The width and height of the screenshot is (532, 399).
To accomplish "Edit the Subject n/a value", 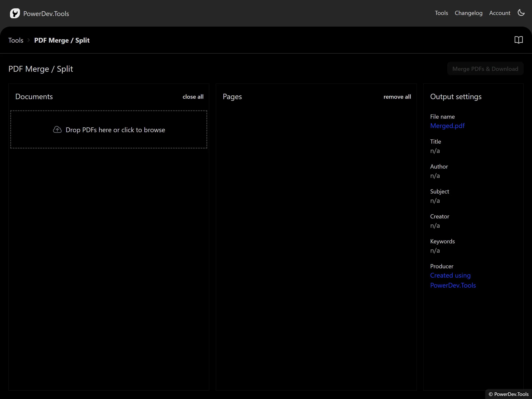I will (435, 201).
